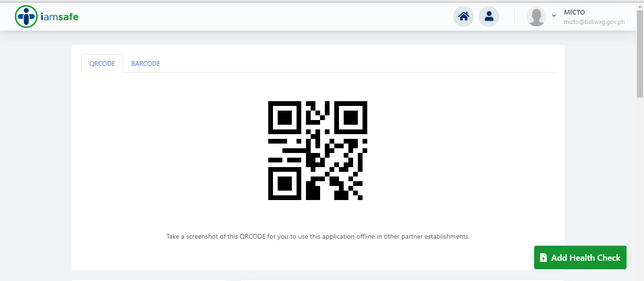Click the iamsafe cross logo emblem
Viewport: 644px width, 281px height.
tap(26, 16)
